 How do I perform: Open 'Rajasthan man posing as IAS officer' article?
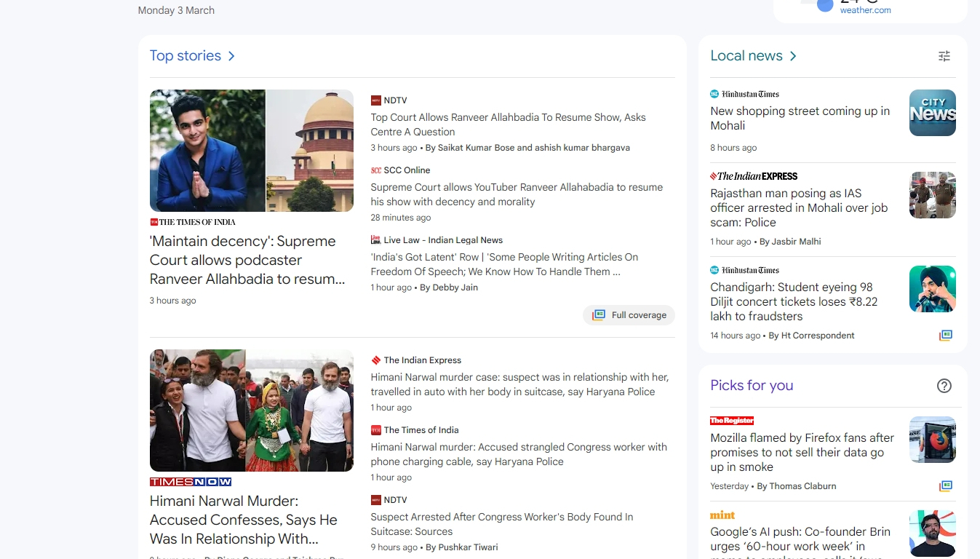click(799, 208)
